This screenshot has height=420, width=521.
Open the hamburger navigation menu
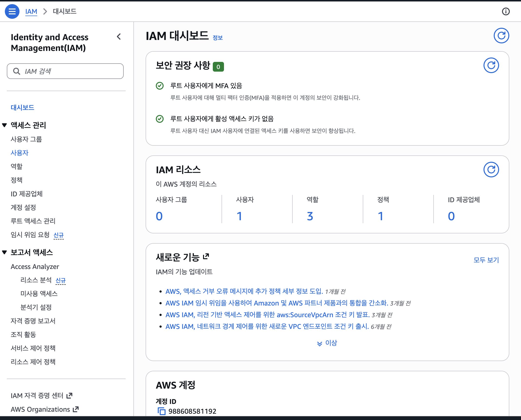[12, 11]
